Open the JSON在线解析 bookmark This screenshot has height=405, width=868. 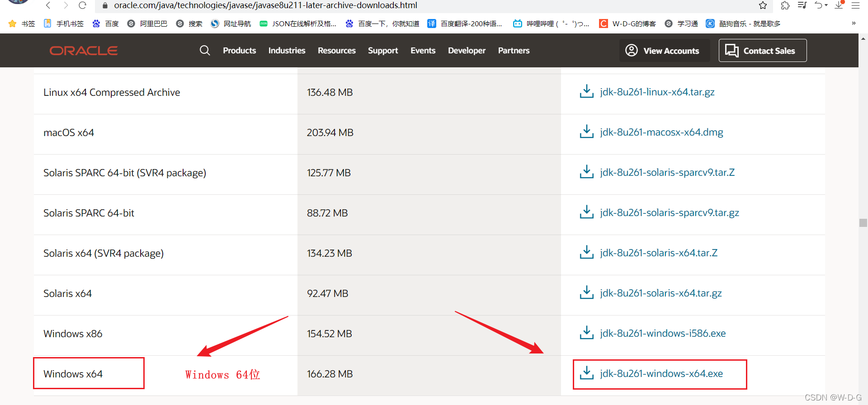pos(298,24)
